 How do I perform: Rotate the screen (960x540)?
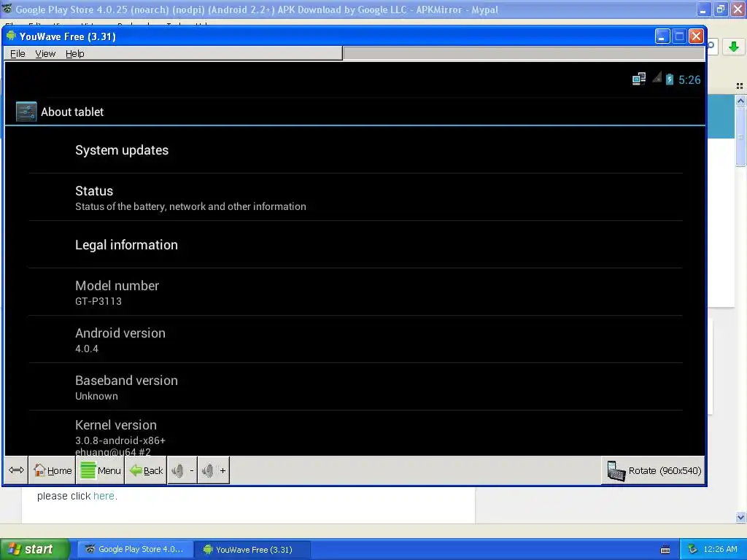click(653, 470)
